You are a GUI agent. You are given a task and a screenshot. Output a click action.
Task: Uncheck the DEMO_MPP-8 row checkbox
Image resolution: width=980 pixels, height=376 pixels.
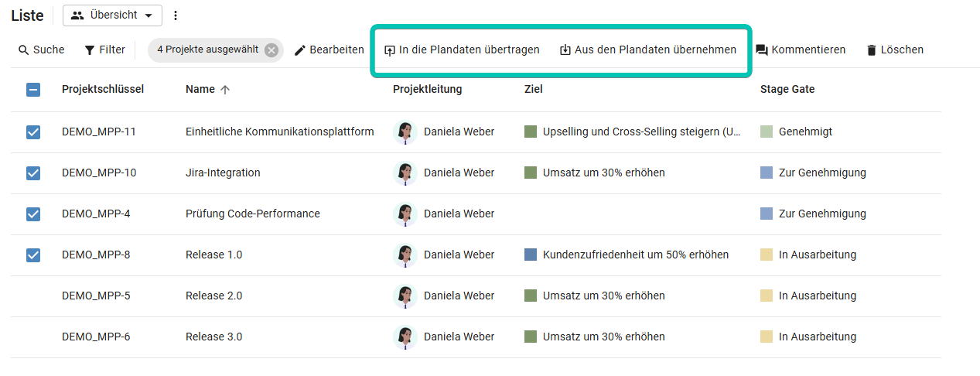click(x=33, y=255)
